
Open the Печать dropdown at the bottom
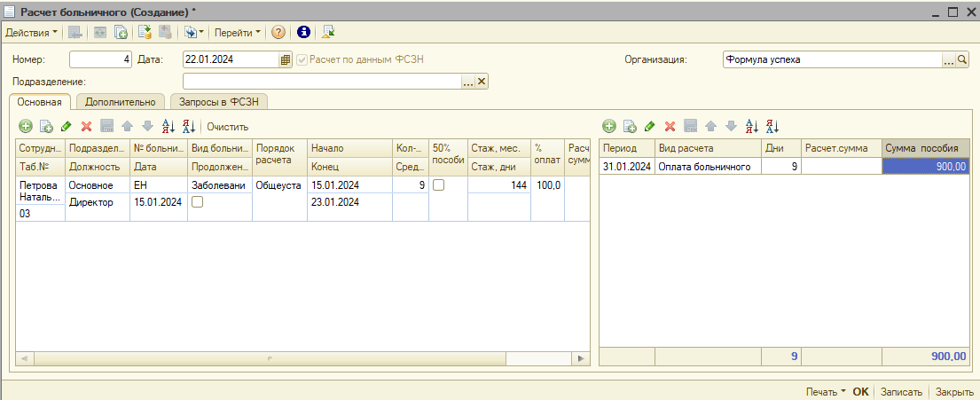825,391
